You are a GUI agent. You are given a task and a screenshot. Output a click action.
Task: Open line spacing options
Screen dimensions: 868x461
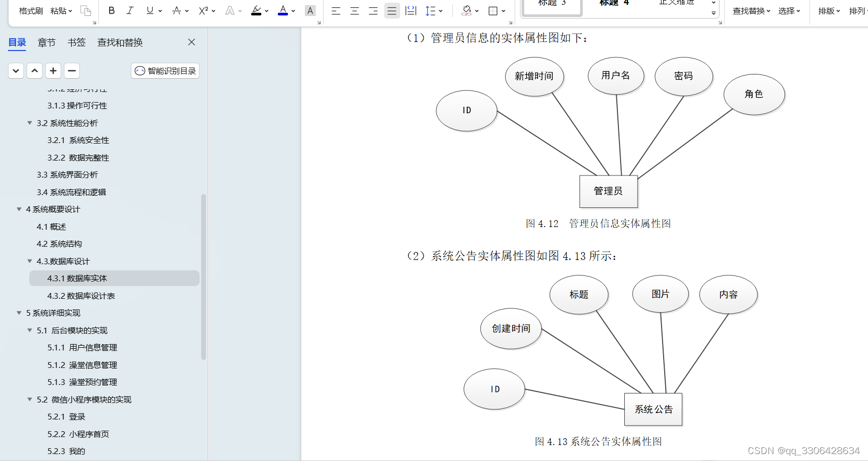click(431, 11)
